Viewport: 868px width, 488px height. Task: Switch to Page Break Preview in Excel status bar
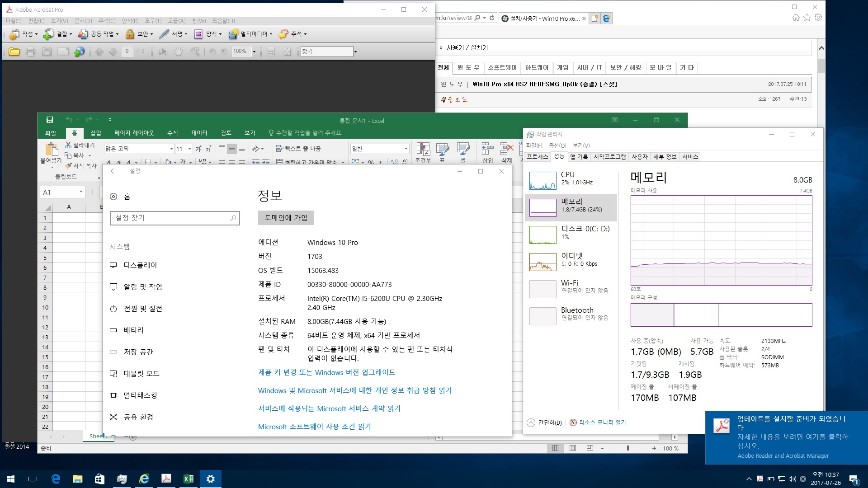point(590,448)
